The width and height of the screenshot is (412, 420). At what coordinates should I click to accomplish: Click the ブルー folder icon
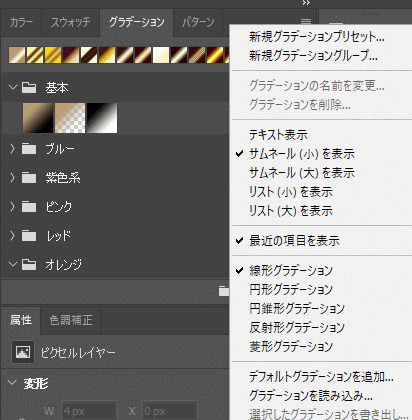[29, 149]
